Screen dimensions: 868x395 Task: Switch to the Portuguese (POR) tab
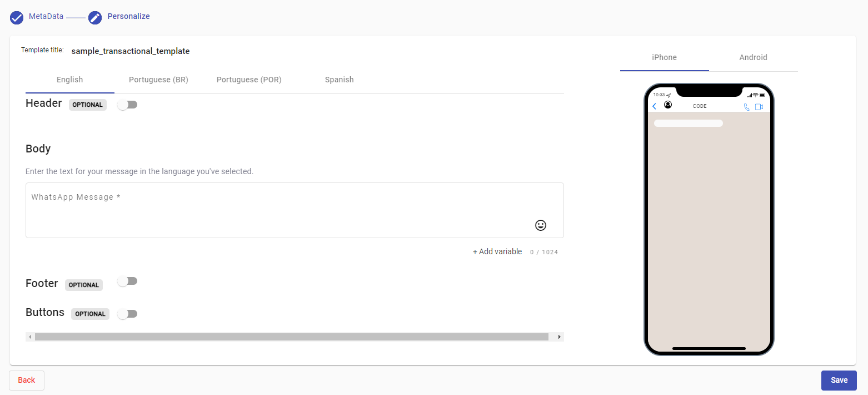coord(249,80)
